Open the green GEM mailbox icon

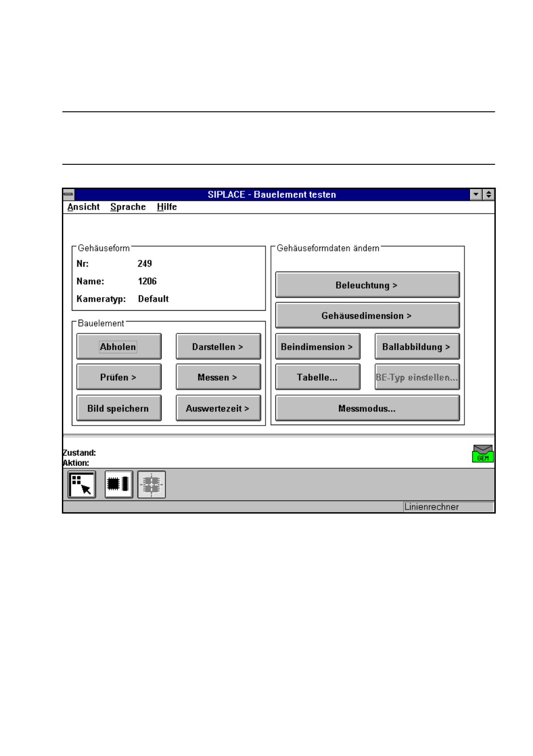point(483,453)
